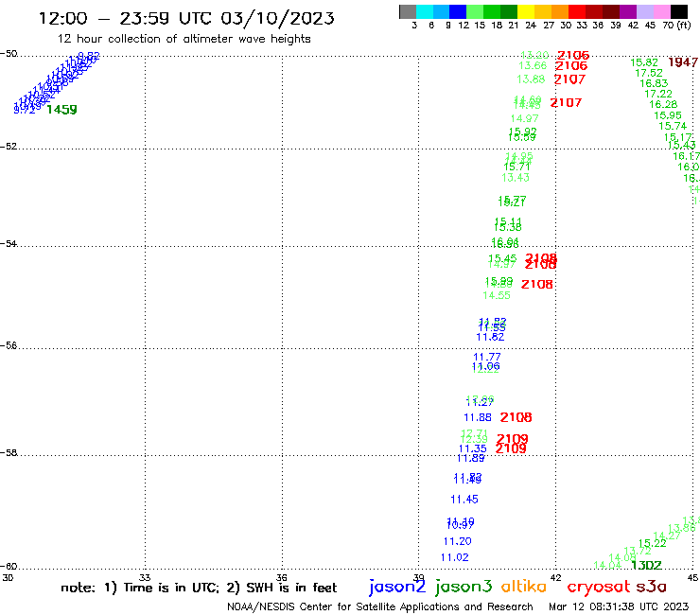Click the dark blue 12 ft legend swatch
The width and height of the screenshot is (700, 615).
[458, 11]
